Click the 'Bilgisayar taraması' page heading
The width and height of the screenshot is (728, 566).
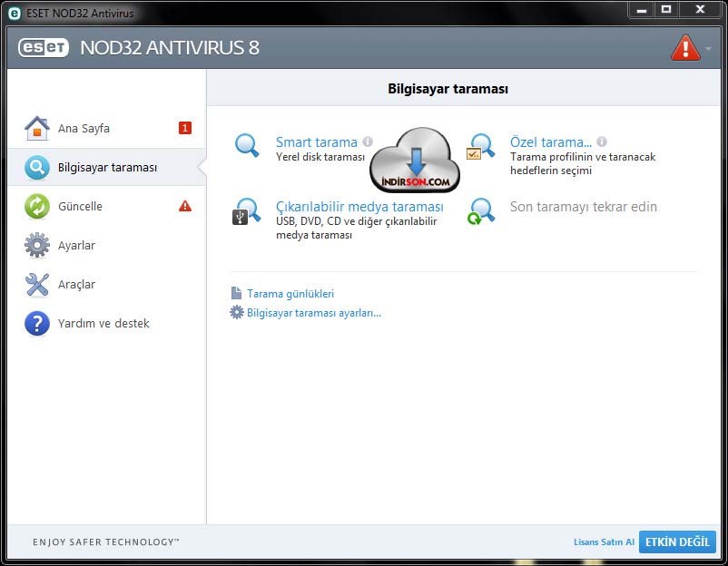pos(448,89)
